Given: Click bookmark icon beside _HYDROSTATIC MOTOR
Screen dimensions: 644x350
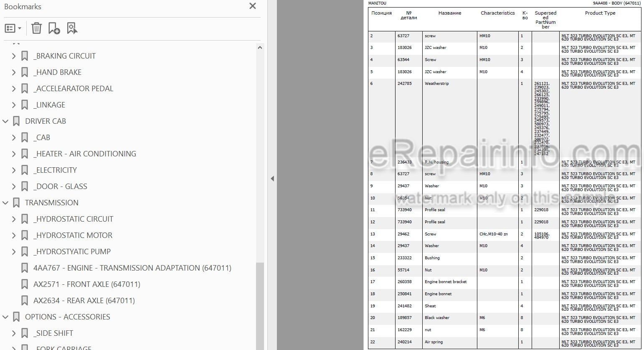Looking at the screenshot, I should click(x=25, y=235).
